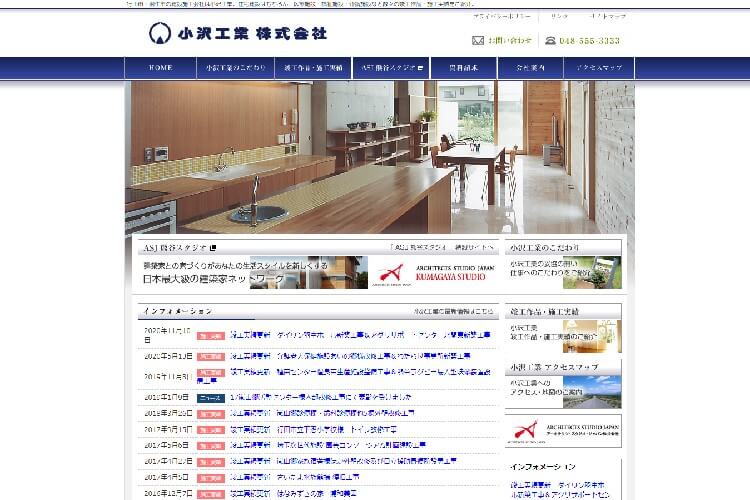Click the 小沢工業のこだわり sidebar banner image
Viewport: 750px width, 500px height.
pyautogui.click(x=563, y=272)
